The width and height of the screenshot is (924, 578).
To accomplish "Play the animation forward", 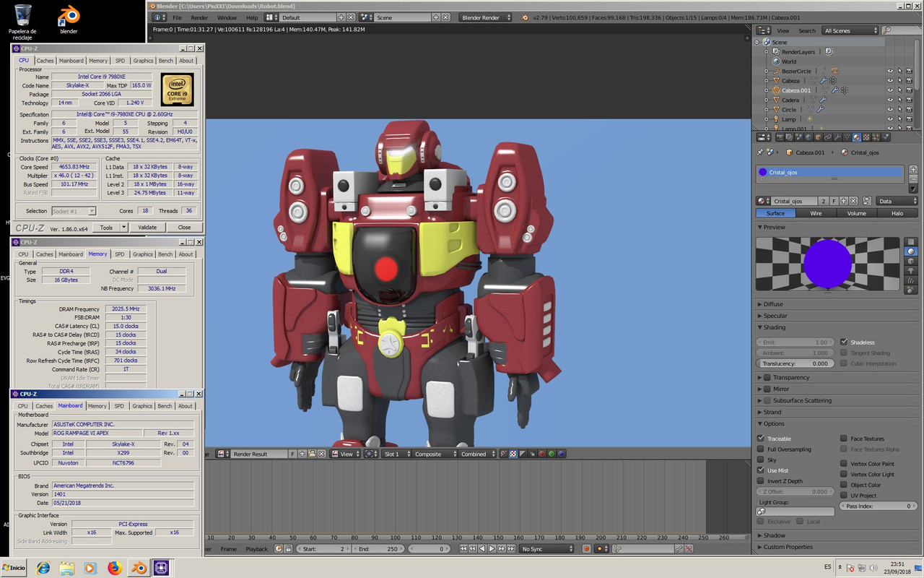I will click(492, 549).
